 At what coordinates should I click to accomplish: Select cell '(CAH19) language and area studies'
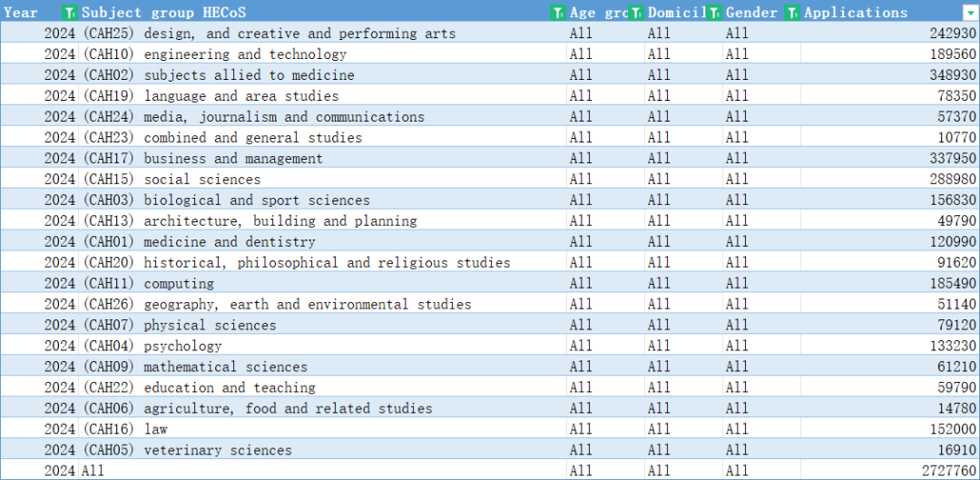(x=322, y=95)
